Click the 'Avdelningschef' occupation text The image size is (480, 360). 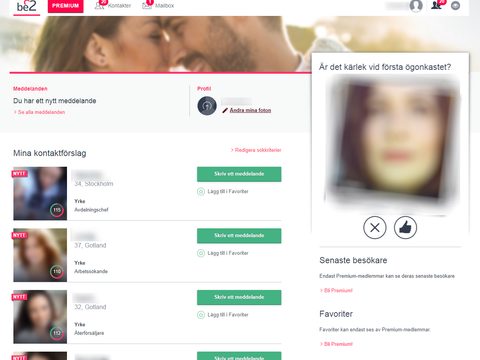pyautogui.click(x=91, y=210)
